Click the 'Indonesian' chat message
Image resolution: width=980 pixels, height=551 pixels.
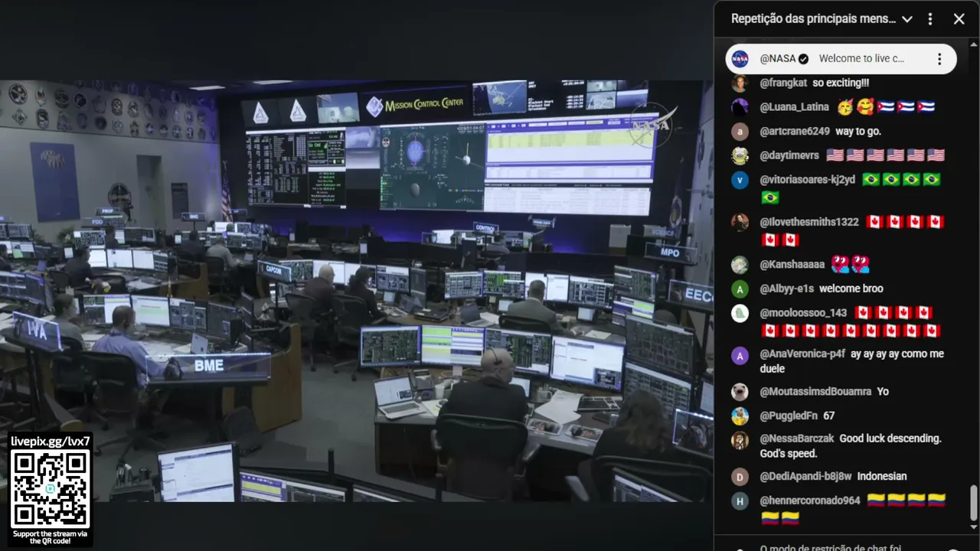882,476
